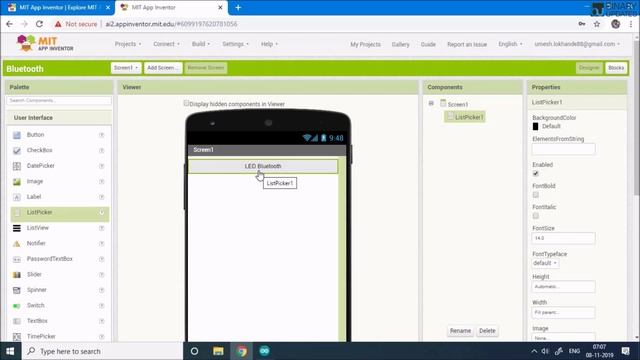Open a new browser tab
This screenshot has width=640, height=360.
[238, 7]
